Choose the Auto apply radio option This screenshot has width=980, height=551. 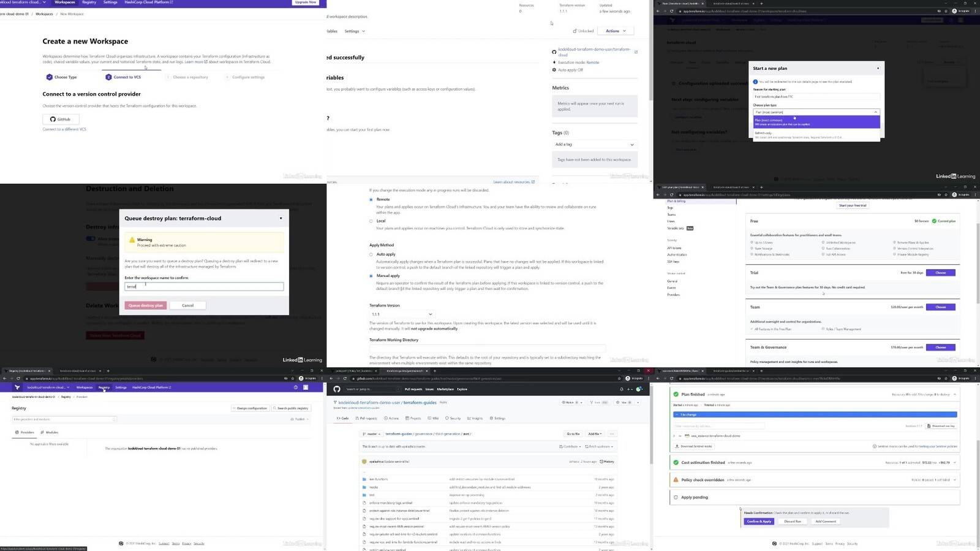(x=371, y=254)
